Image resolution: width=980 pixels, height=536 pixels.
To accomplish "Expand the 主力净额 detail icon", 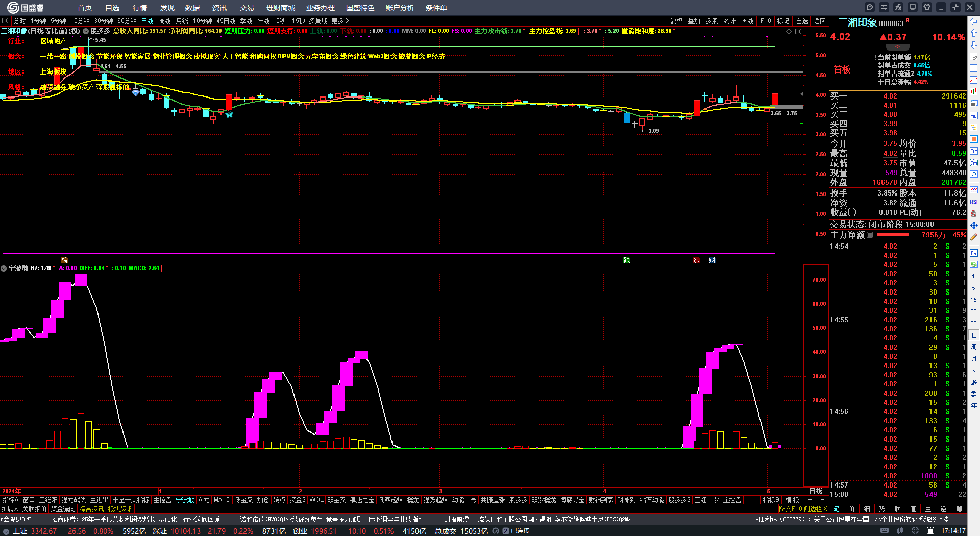I will click(870, 235).
